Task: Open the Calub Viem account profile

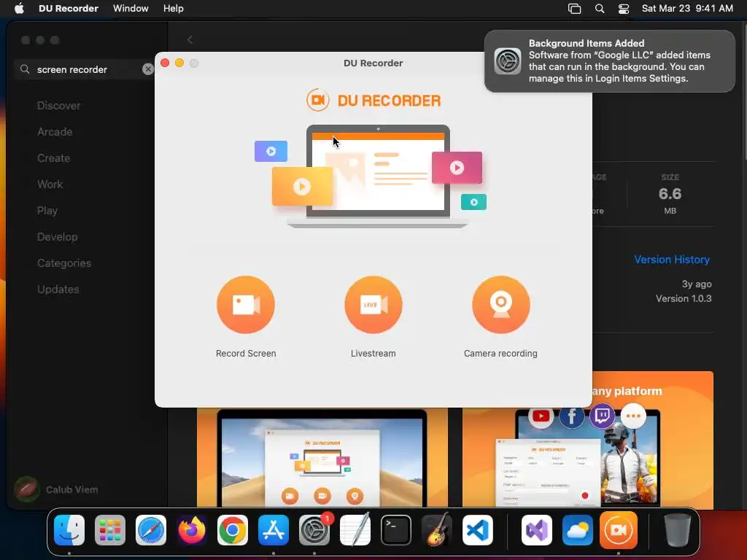Action: pyautogui.click(x=57, y=489)
